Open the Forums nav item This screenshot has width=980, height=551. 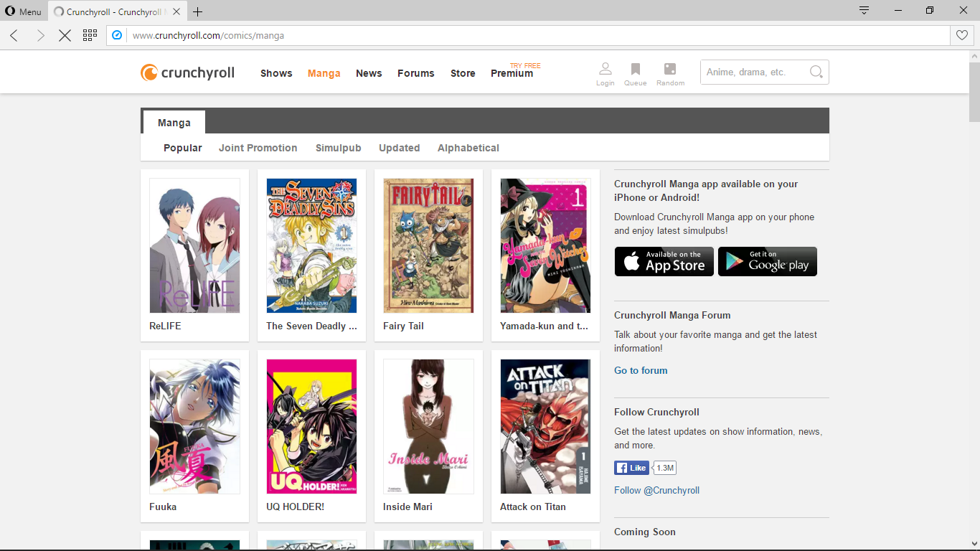tap(416, 73)
